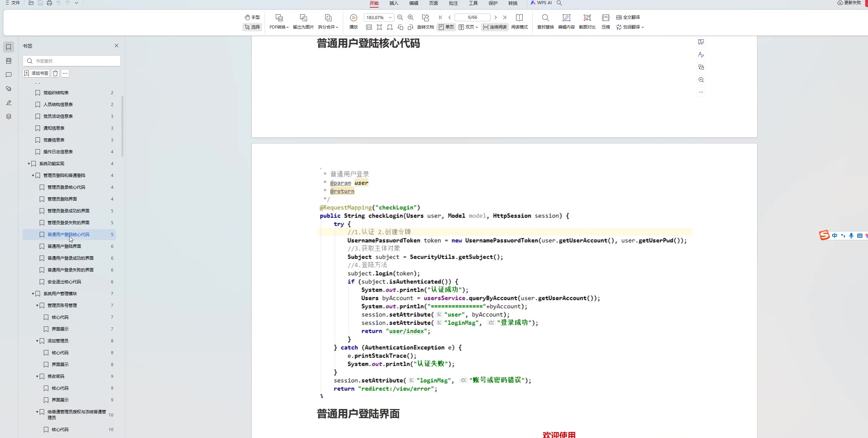868x438 pixels.
Task: Click the Play slideshow icon
Action: 353,18
